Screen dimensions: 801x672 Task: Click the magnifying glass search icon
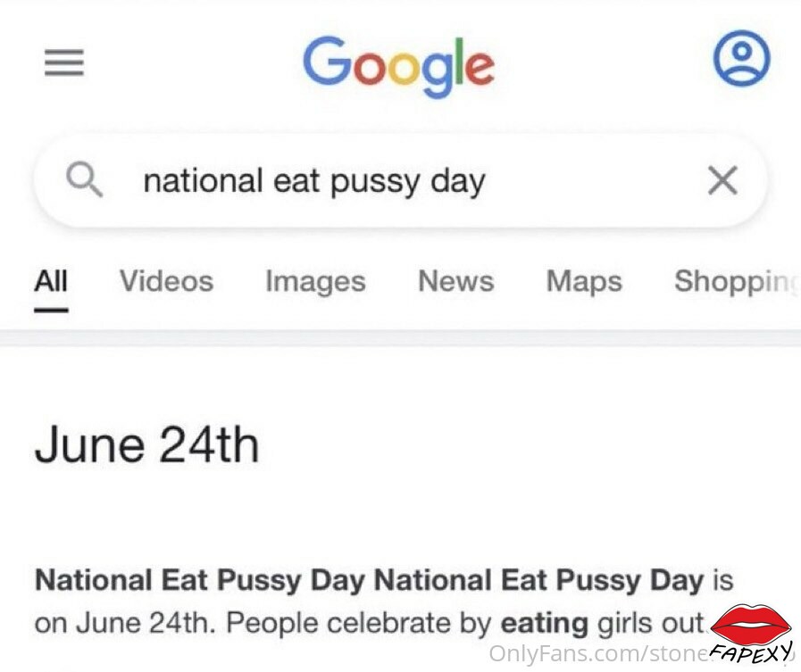tap(84, 179)
